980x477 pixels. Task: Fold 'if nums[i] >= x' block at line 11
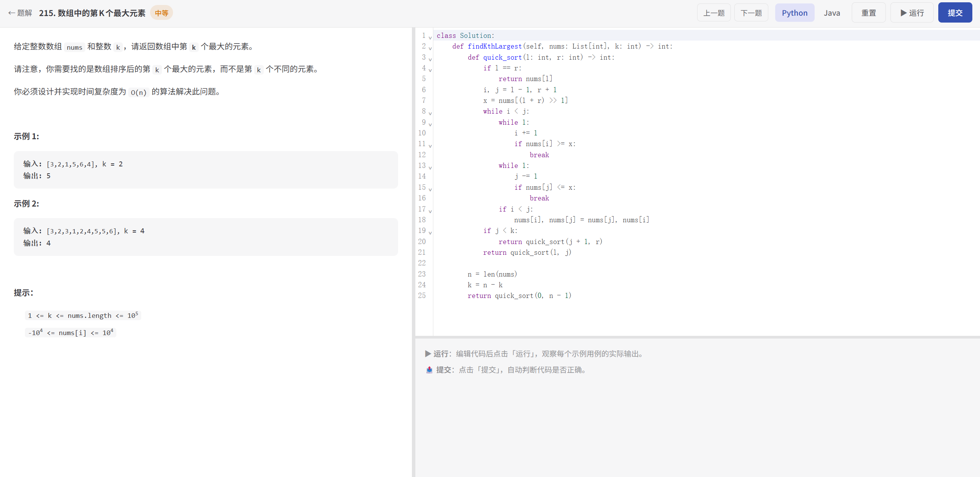430,146
